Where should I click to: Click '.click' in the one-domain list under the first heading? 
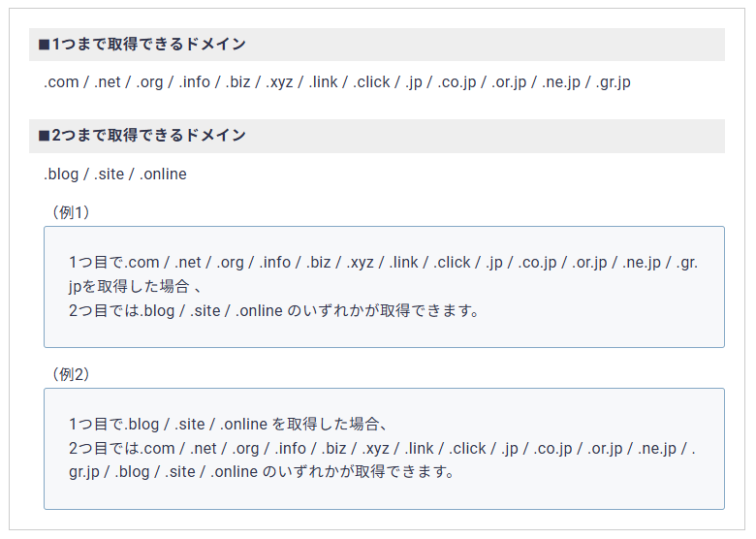click(x=371, y=82)
